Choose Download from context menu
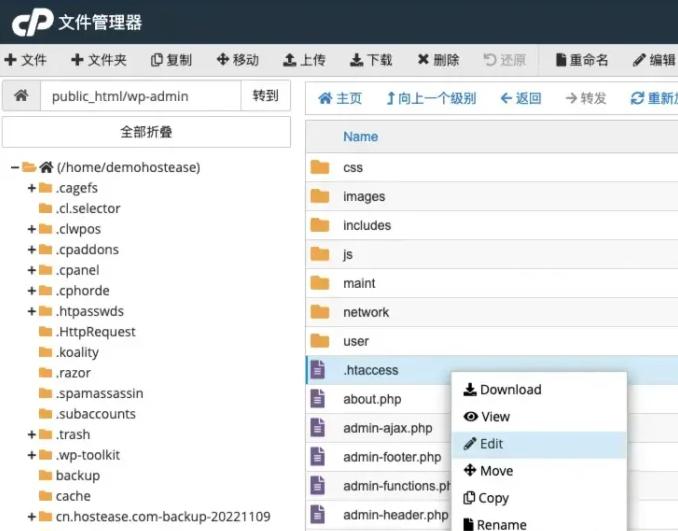Viewport: 678px width, 531px height. pos(539,390)
